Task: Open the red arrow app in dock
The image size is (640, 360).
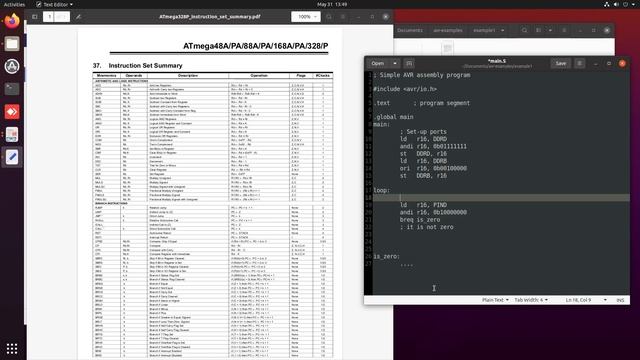Action: point(12,111)
